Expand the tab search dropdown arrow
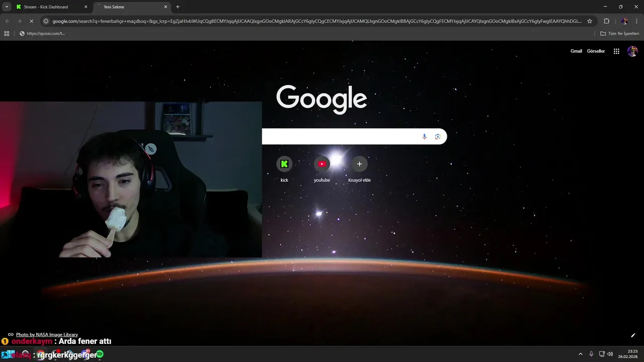 coord(7,7)
